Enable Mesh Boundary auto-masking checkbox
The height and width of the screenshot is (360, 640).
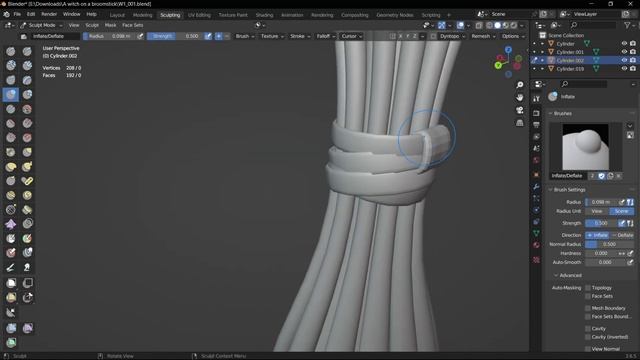[x=588, y=308]
